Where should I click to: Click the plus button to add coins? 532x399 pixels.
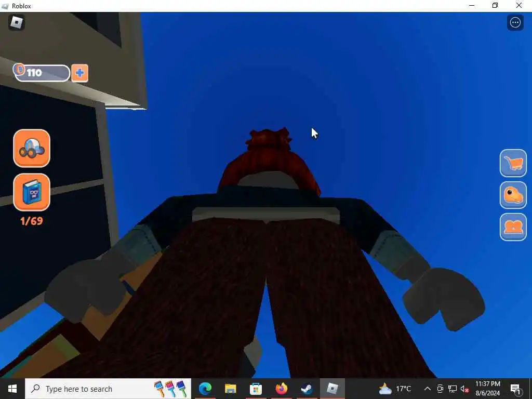click(79, 73)
